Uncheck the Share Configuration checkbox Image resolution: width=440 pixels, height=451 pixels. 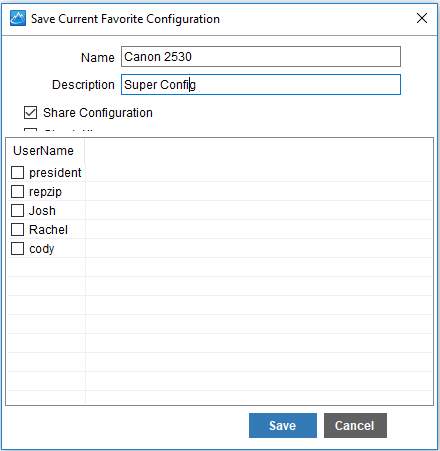pos(30,113)
